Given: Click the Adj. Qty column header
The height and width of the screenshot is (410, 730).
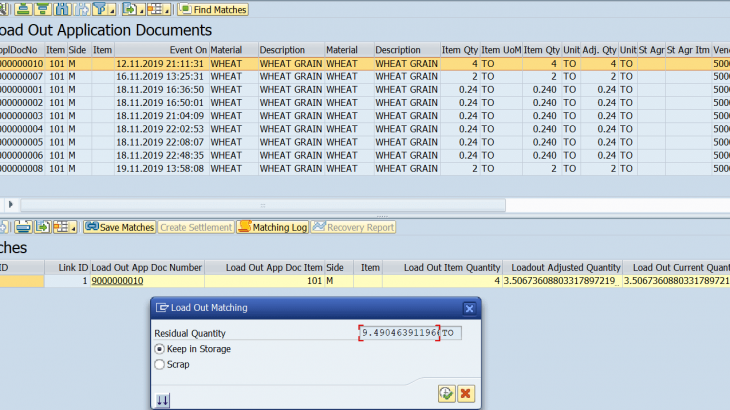Looking at the screenshot, I should (599, 50).
